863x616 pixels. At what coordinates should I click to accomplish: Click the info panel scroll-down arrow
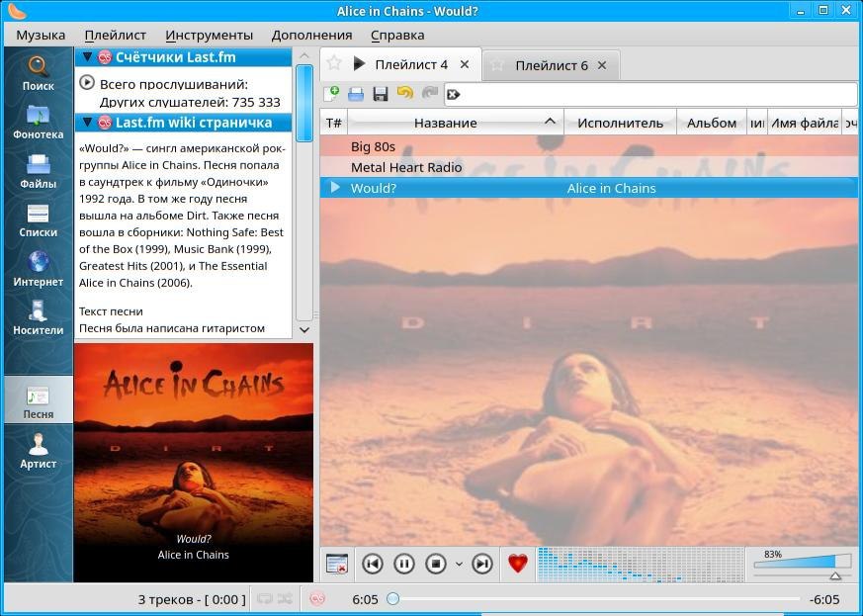click(x=303, y=329)
